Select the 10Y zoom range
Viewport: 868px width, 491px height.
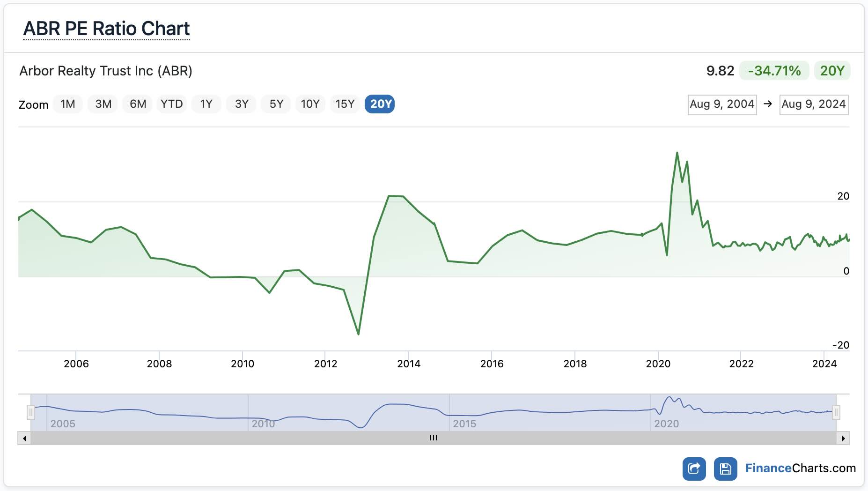310,104
